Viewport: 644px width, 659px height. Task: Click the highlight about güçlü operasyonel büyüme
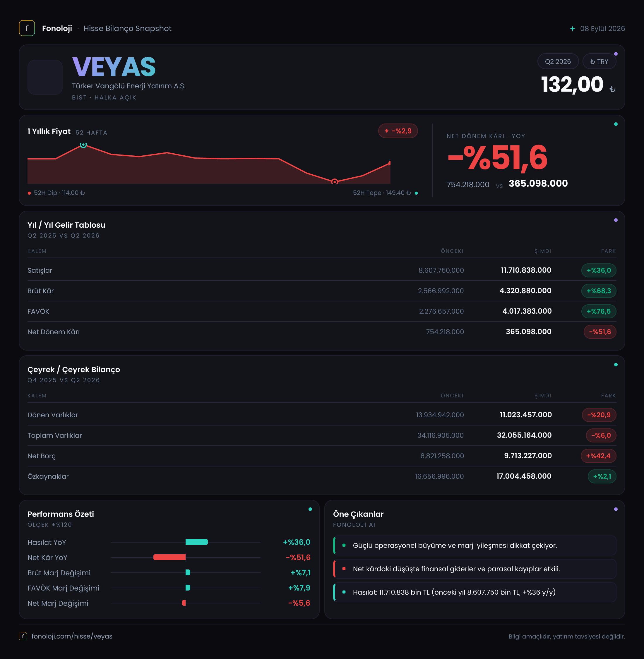click(475, 545)
